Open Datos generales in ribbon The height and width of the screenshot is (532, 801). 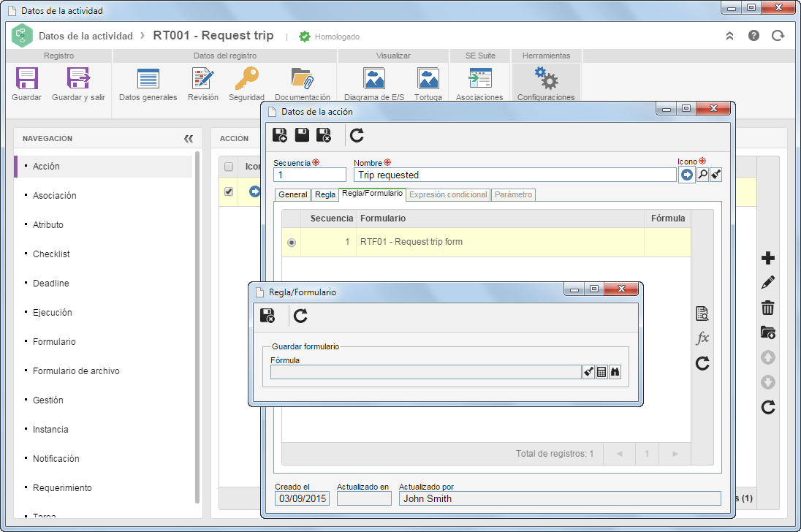[148, 79]
